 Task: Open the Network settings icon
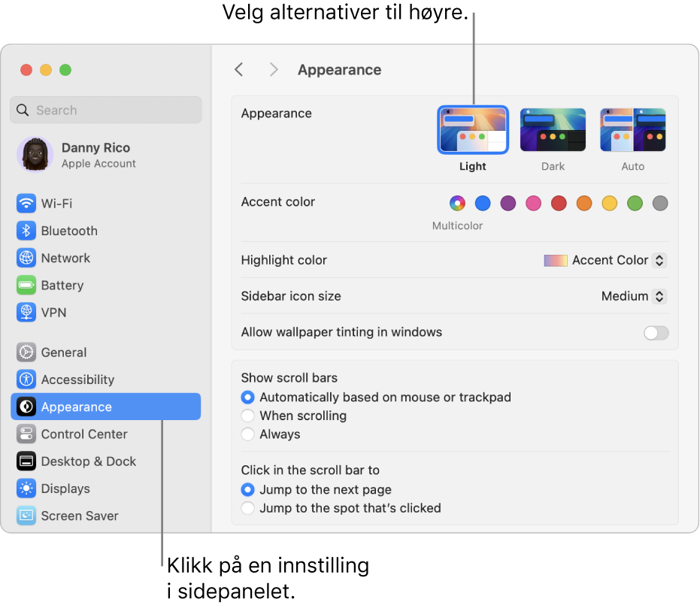click(x=26, y=258)
